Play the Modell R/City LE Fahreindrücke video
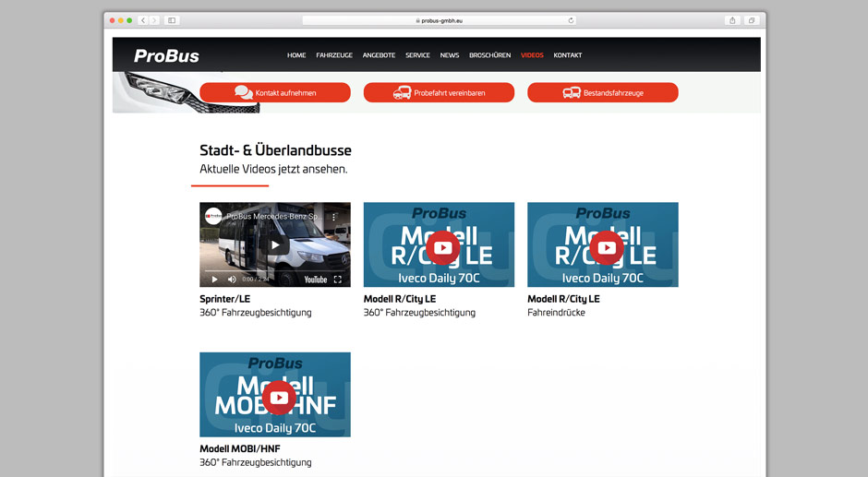Screen dimensions: 868x477 607,247
